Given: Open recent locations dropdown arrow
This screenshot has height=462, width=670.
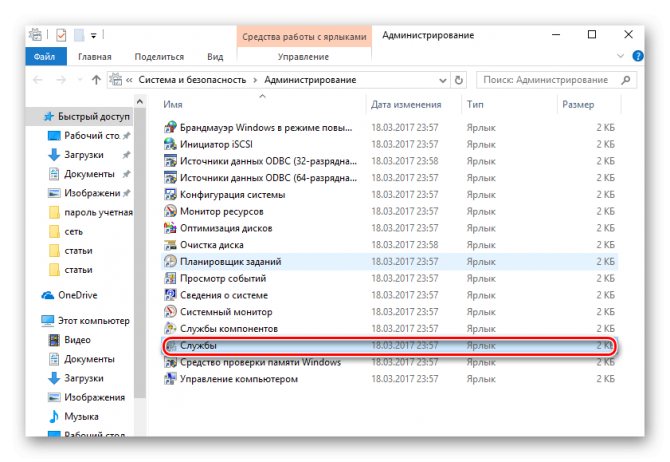Looking at the screenshot, I should pos(79,80).
